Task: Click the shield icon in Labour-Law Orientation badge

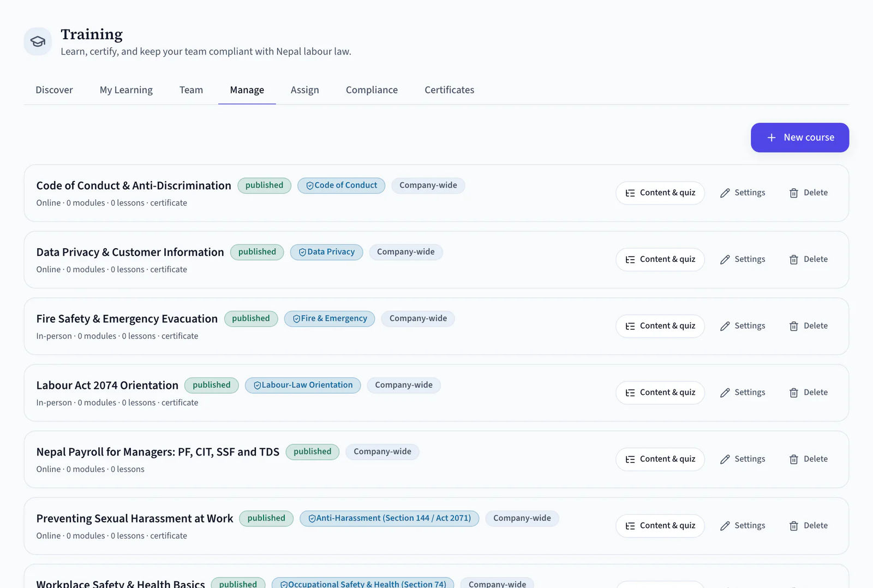Action: pos(258,386)
